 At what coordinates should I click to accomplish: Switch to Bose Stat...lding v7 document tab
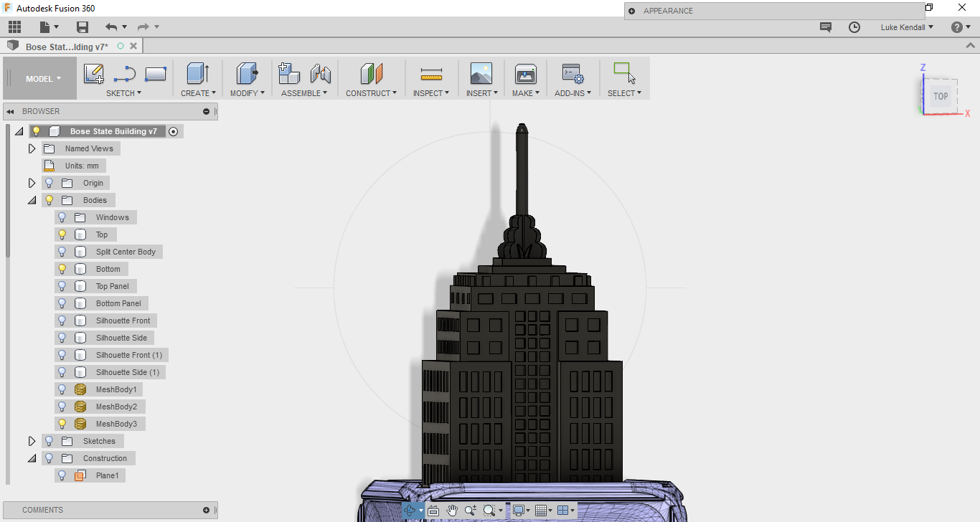pyautogui.click(x=67, y=47)
